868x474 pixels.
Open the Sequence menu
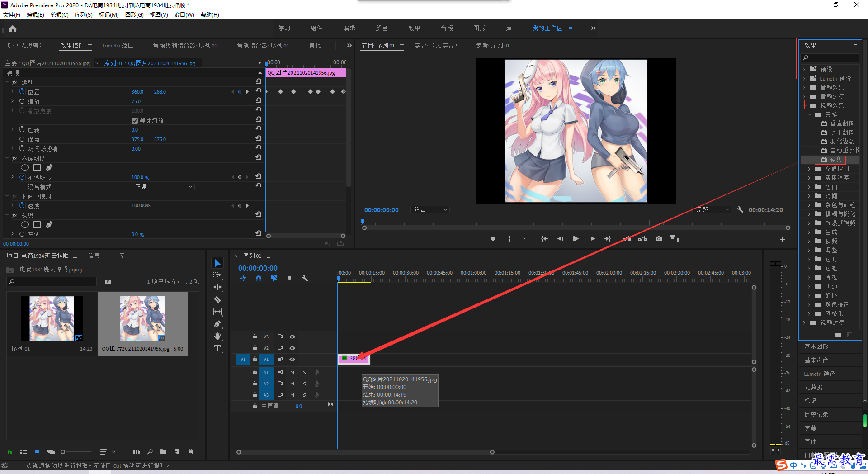pyautogui.click(x=84, y=15)
